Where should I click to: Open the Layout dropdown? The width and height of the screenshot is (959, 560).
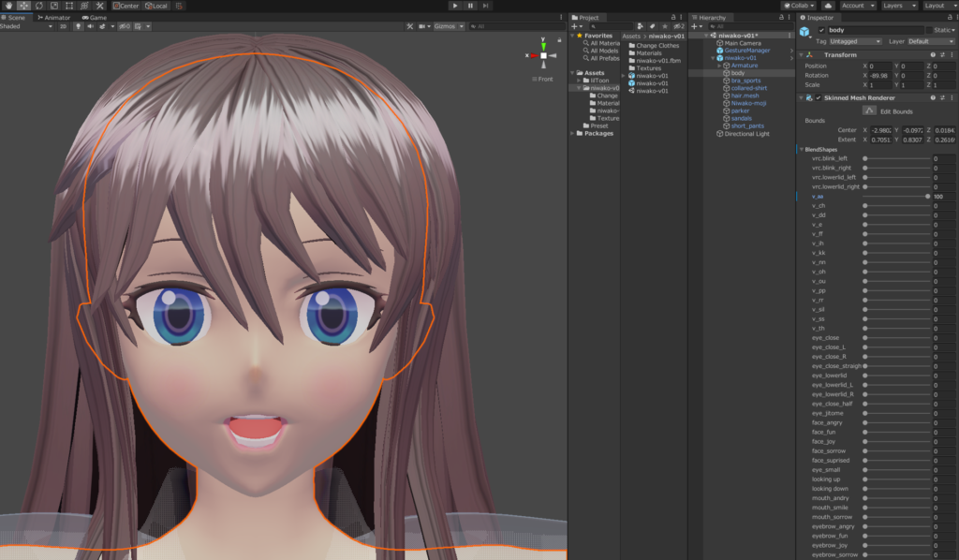(937, 6)
